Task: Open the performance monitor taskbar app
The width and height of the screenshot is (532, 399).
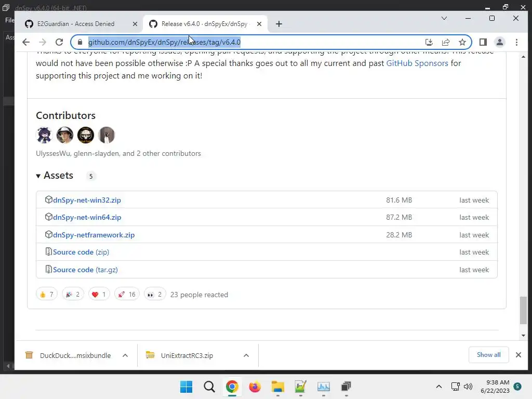Action: click(x=323, y=387)
